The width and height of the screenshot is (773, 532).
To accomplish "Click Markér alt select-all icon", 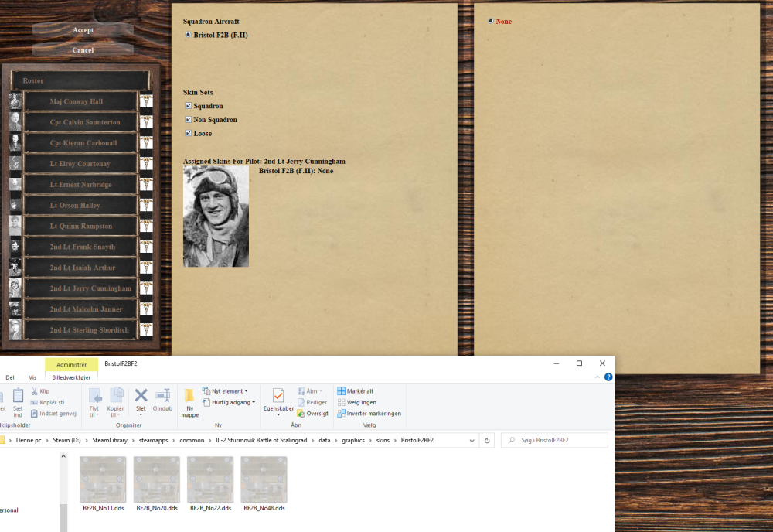I will pos(342,391).
